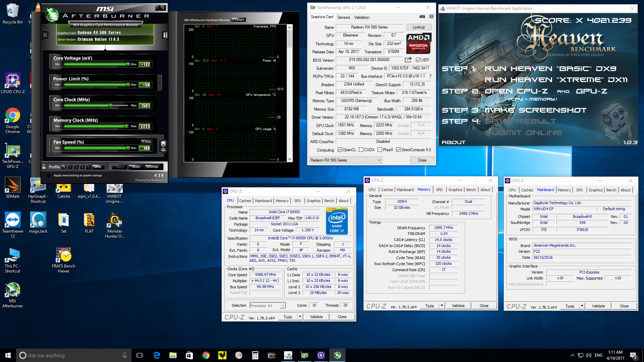Click the Core Clock slider
The image size is (644, 362).
click(x=95, y=105)
